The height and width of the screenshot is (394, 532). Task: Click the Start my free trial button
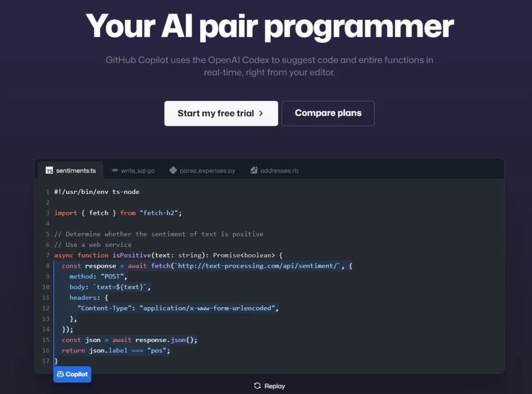coord(221,113)
